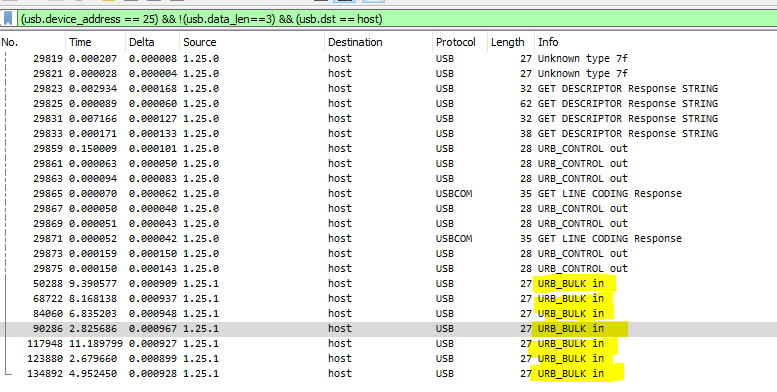Select packet number 84060
The image size is (777, 392).
[388, 313]
